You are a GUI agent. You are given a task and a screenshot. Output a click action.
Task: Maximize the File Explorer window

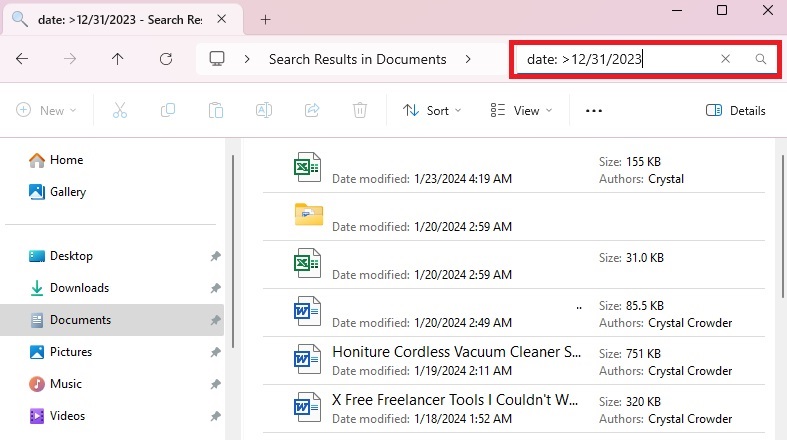tap(722, 10)
